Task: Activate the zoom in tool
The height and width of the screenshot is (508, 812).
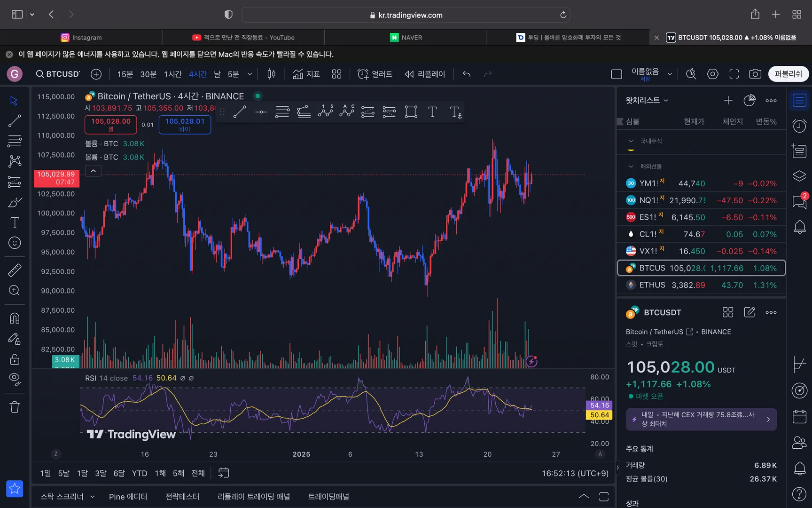Action: click(15, 290)
